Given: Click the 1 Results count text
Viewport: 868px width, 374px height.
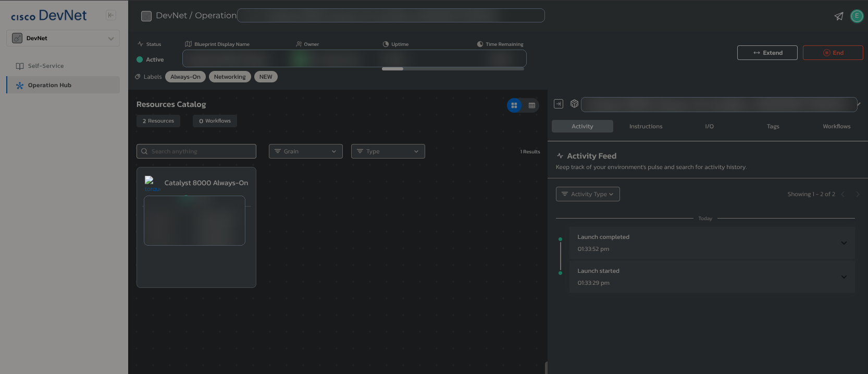Looking at the screenshot, I should point(530,152).
